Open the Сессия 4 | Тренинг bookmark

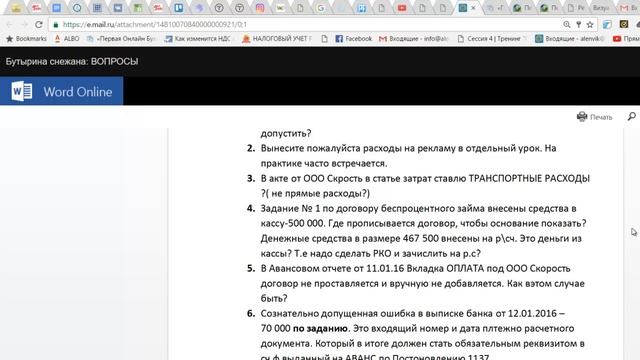click(492, 39)
